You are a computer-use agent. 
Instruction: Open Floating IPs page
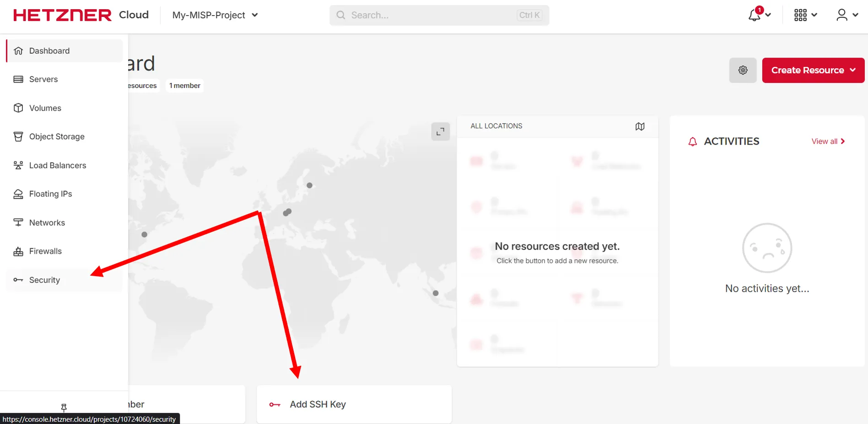(x=50, y=194)
